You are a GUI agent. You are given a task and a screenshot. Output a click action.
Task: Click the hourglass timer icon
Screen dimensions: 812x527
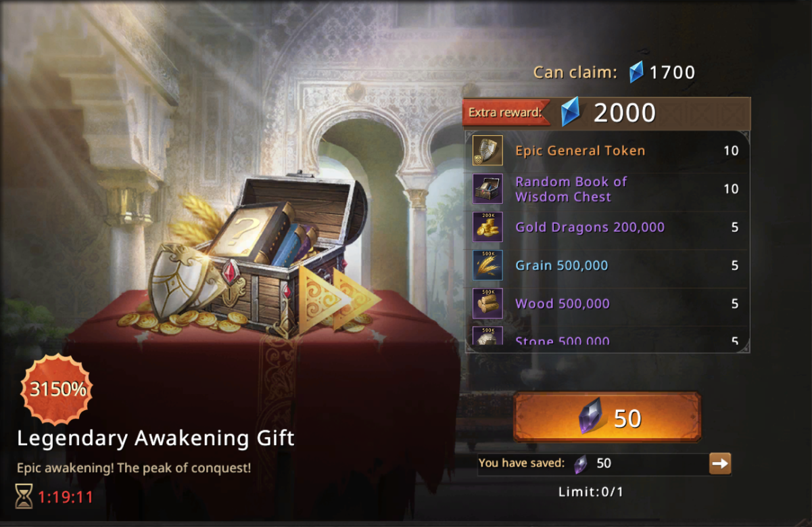tap(24, 497)
